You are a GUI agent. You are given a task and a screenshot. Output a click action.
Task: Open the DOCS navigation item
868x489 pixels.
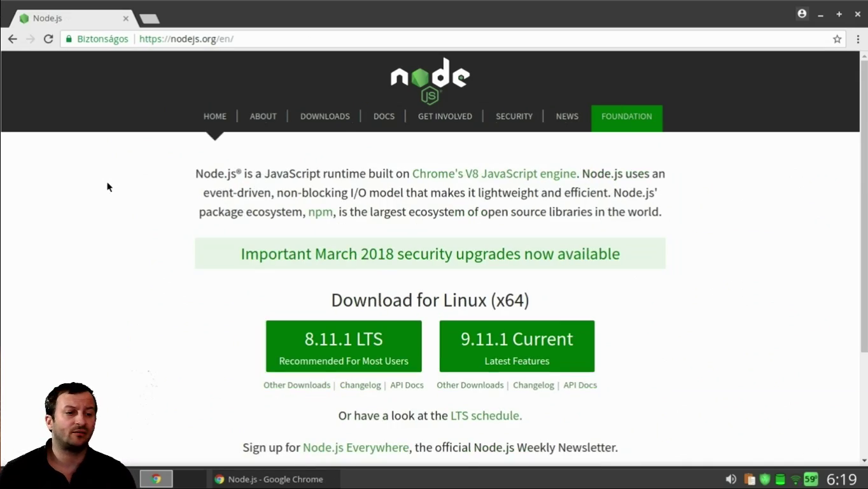pos(384,117)
